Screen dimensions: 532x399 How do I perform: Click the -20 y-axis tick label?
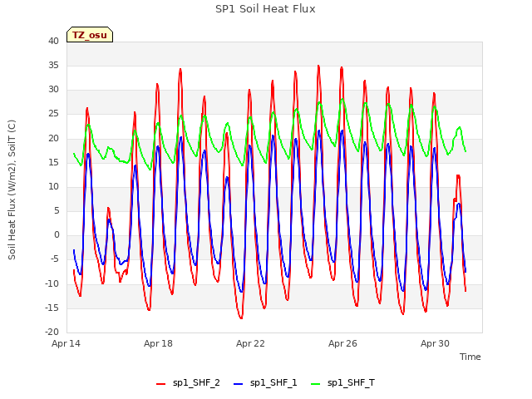(x=52, y=332)
